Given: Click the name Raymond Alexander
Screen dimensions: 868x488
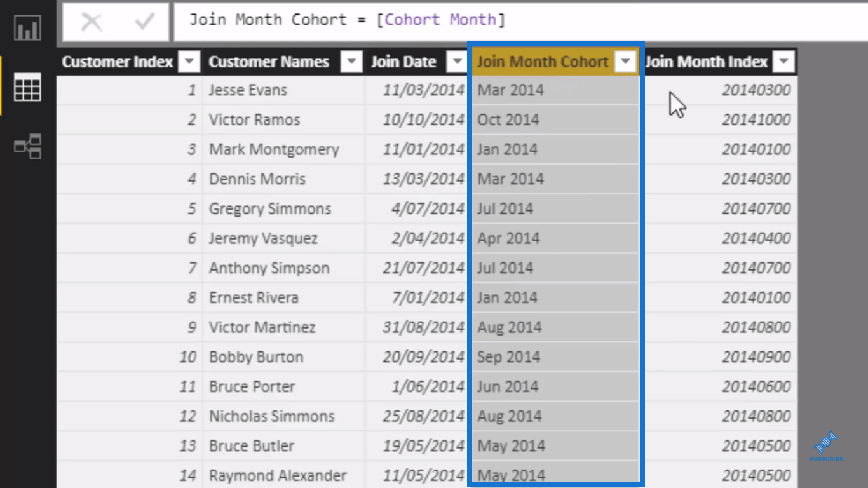Looking at the screenshot, I should coord(278,475).
